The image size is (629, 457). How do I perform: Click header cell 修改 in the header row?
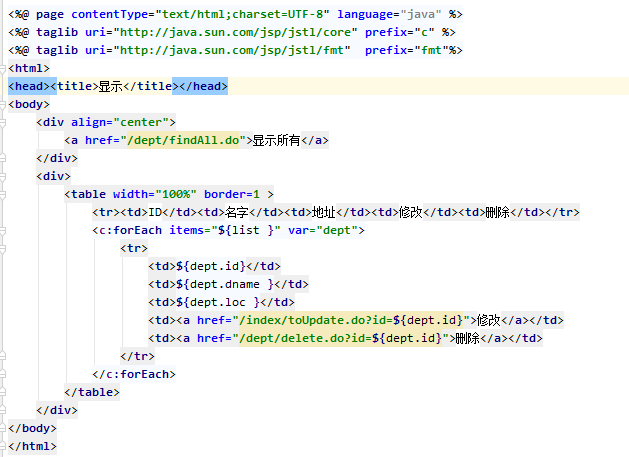(411, 212)
